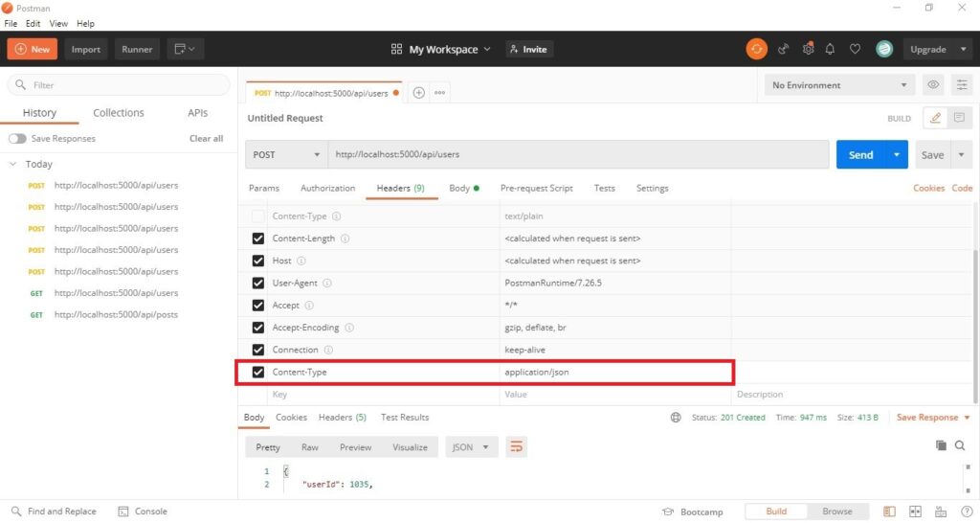The image size is (980, 523).
Task: Add a new request tab with plus icon
Action: click(x=419, y=93)
